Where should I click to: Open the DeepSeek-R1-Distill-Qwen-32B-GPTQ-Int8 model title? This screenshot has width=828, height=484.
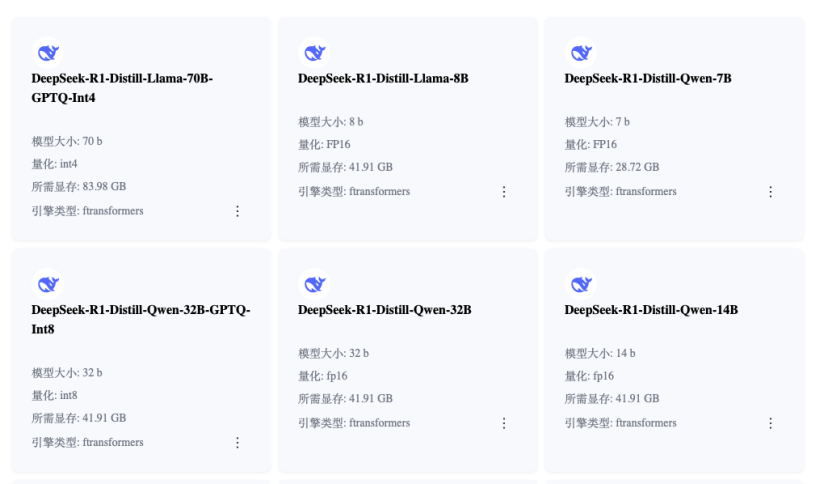140,319
